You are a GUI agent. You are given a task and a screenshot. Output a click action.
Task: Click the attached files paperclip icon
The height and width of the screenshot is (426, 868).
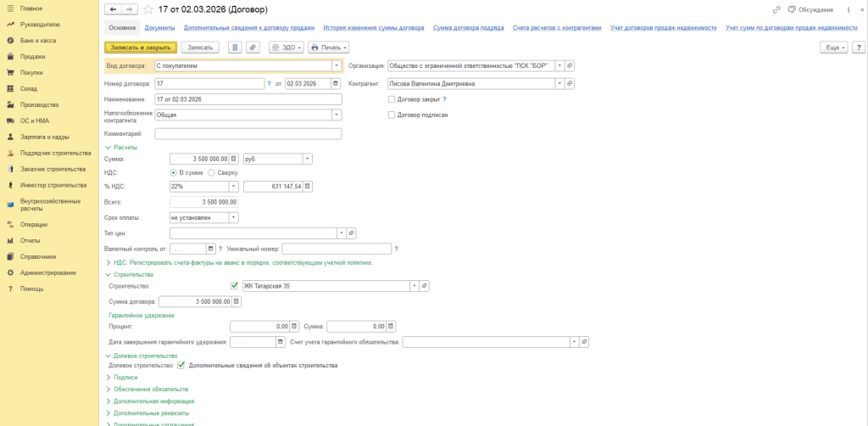pos(253,48)
